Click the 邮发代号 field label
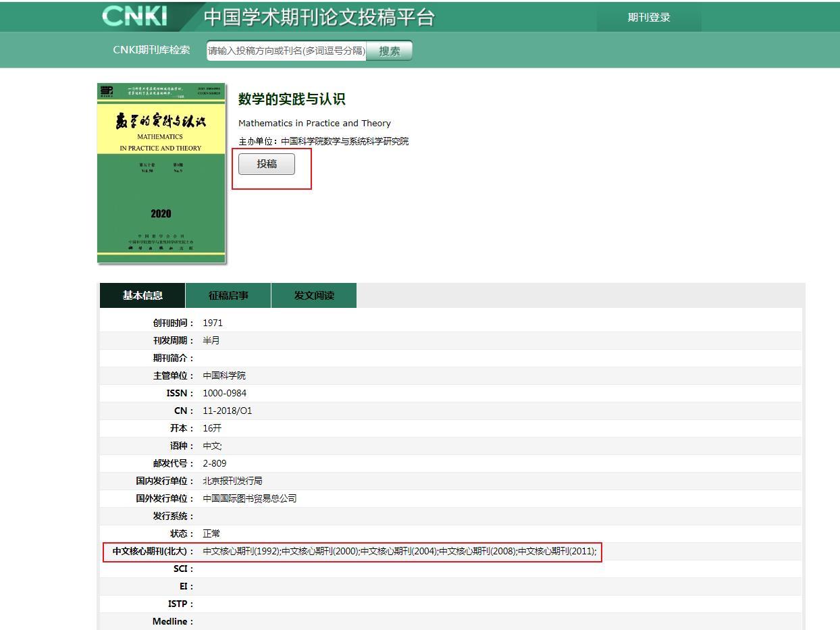The image size is (840, 630). 174,463
